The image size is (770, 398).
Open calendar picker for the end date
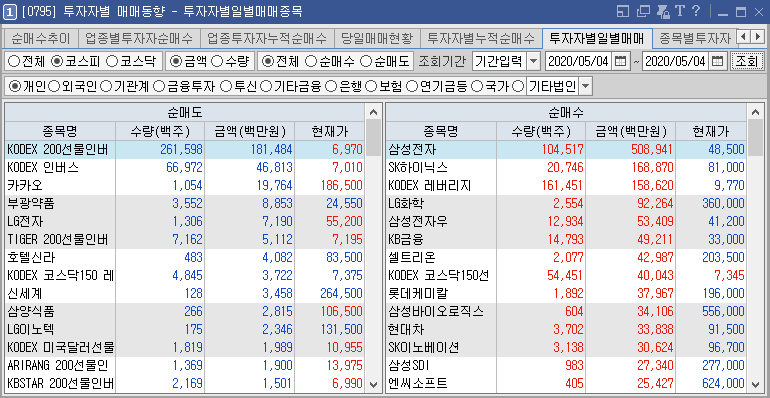tap(717, 61)
